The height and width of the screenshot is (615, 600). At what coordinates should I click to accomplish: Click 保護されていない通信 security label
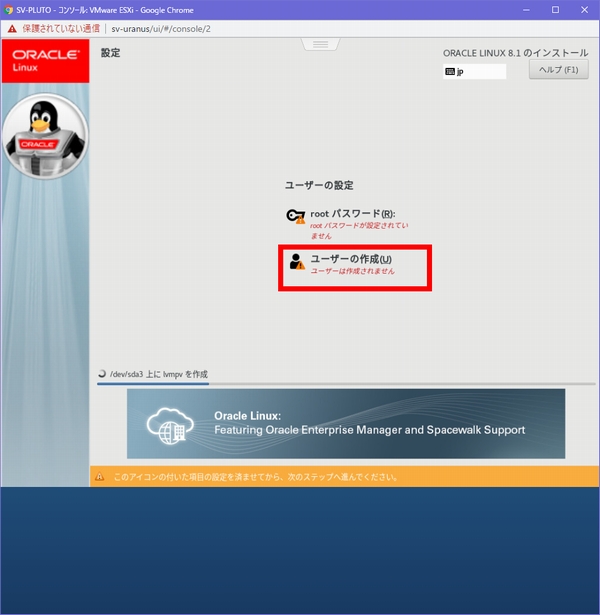click(61, 29)
